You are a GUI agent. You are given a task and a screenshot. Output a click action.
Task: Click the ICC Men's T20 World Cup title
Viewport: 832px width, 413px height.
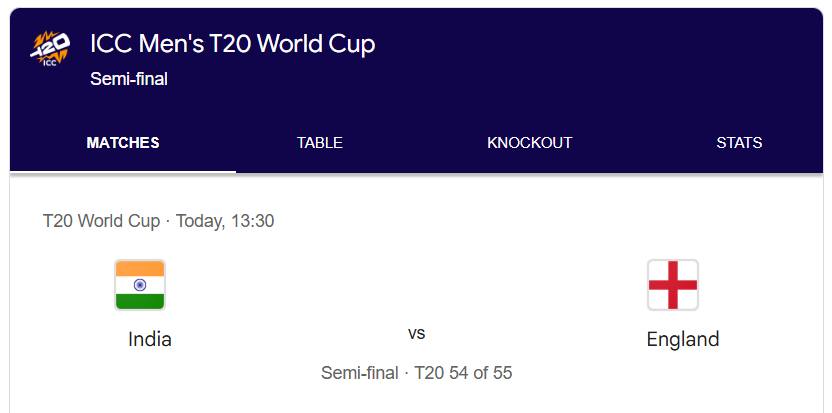(x=233, y=44)
